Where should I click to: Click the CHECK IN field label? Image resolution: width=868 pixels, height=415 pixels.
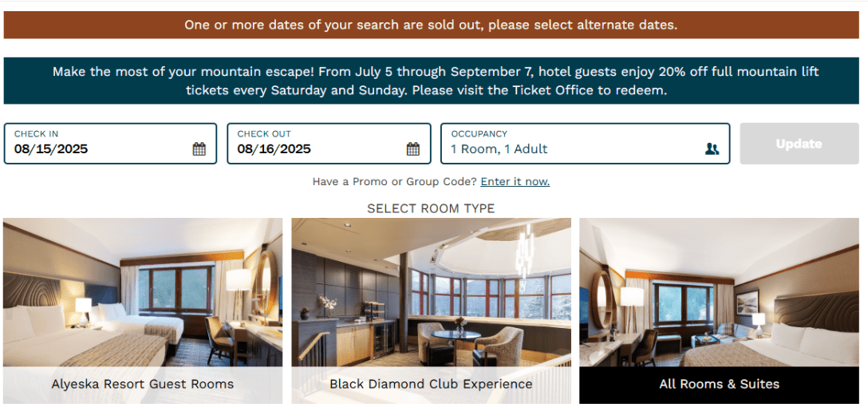36,134
